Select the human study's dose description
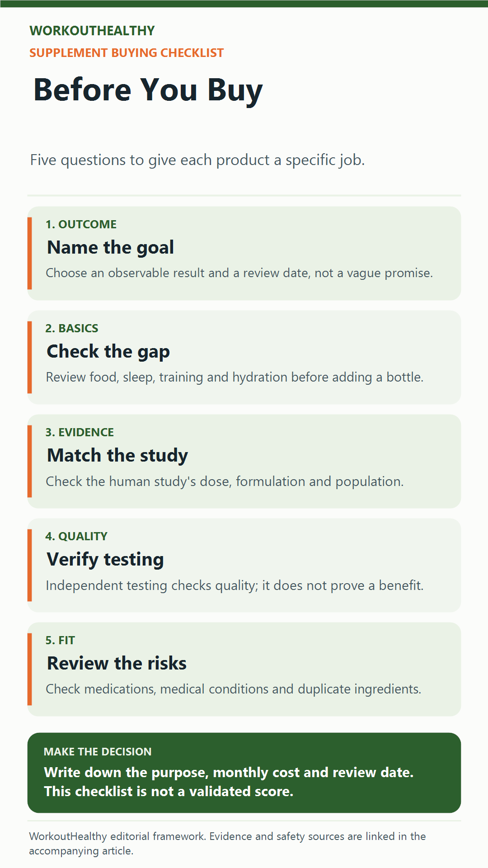This screenshot has width=488, height=868. coord(225,481)
